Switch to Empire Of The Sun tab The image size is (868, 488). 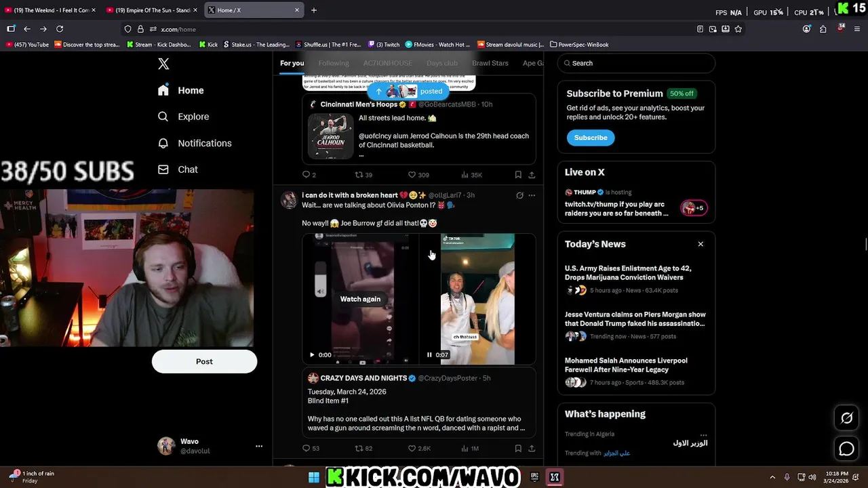[x=152, y=10]
